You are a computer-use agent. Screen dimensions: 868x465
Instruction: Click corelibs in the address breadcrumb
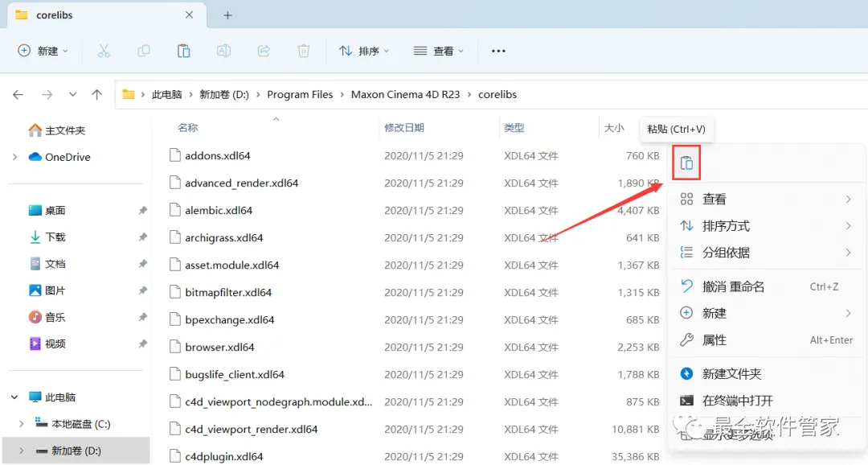(497, 95)
